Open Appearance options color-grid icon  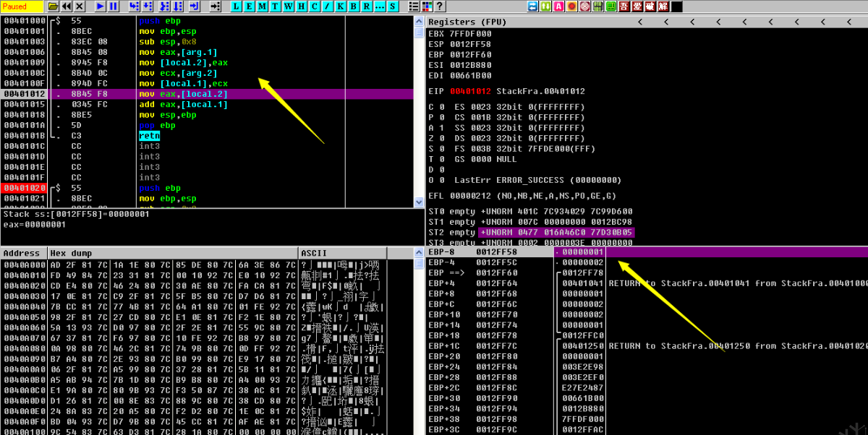pos(427,7)
